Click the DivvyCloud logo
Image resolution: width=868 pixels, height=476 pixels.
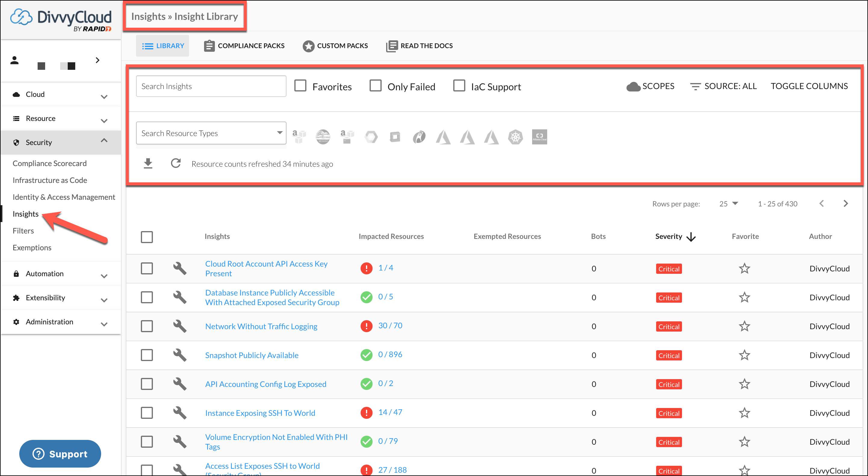point(61,20)
